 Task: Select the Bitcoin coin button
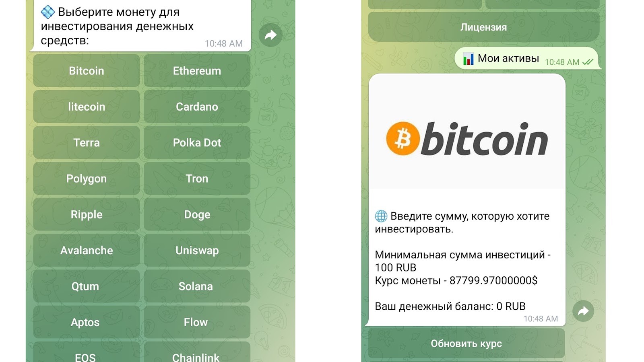point(87,71)
